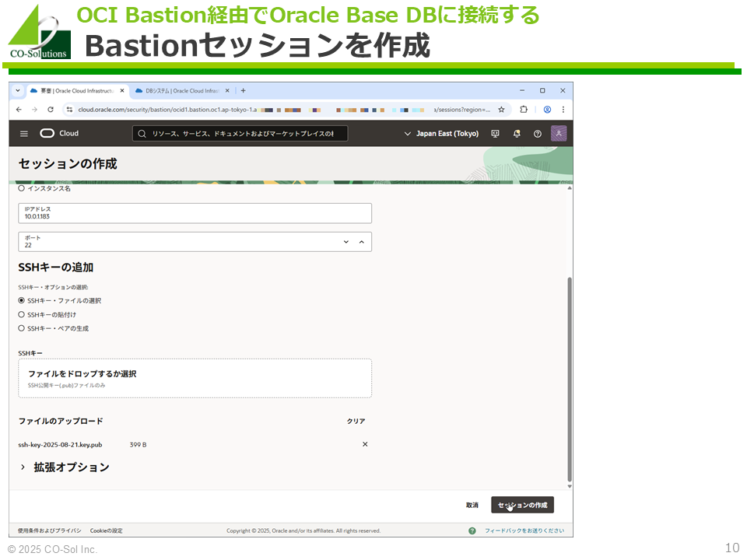Click the IPアドレス input field
747x560 pixels.
(195, 213)
